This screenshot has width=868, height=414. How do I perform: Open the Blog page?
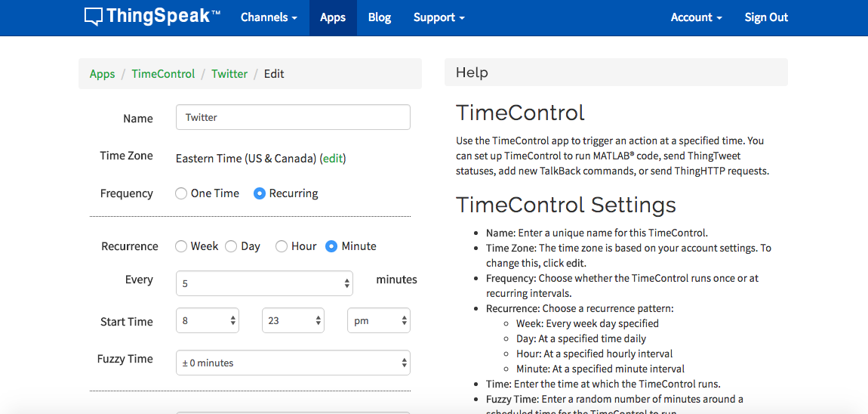coord(380,17)
